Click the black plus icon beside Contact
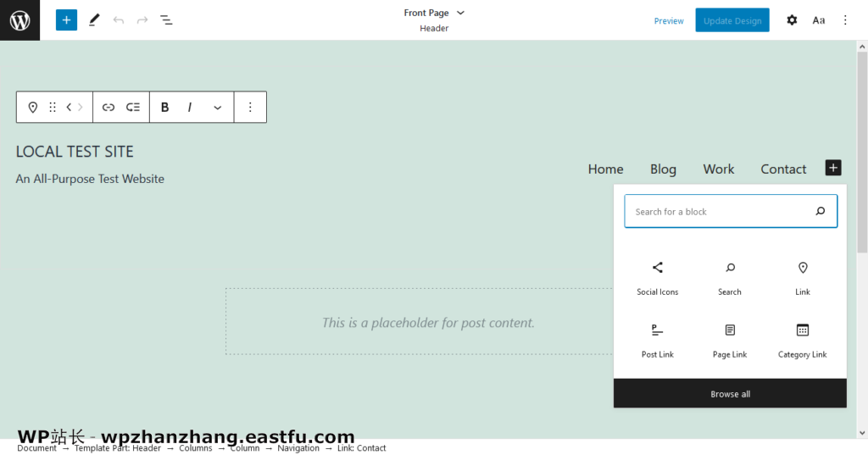This screenshot has height=455, width=868. tap(833, 169)
